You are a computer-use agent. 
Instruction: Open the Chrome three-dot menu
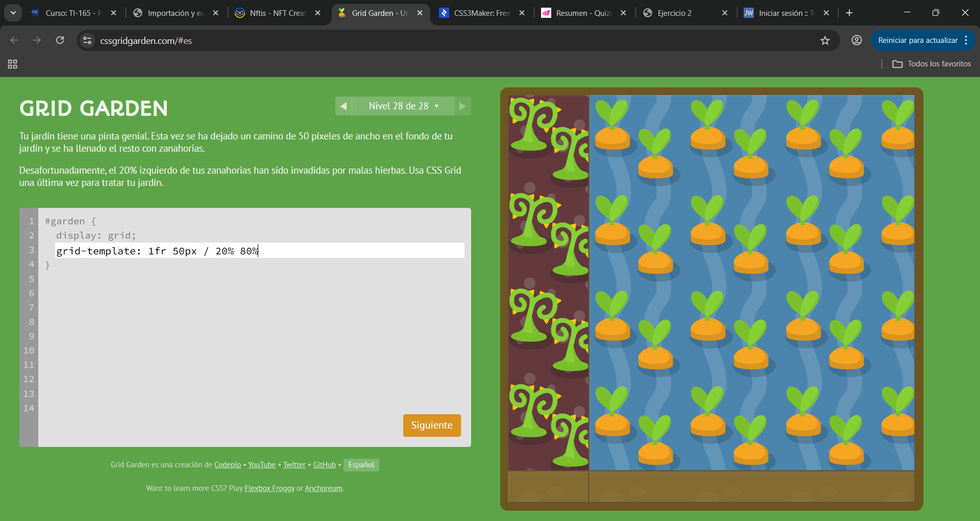click(x=967, y=40)
